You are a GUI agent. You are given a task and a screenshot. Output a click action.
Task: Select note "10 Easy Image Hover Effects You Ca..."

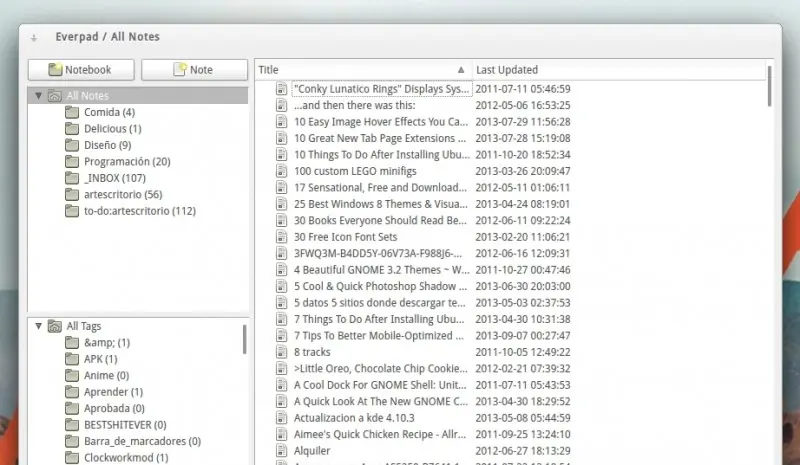click(x=381, y=121)
